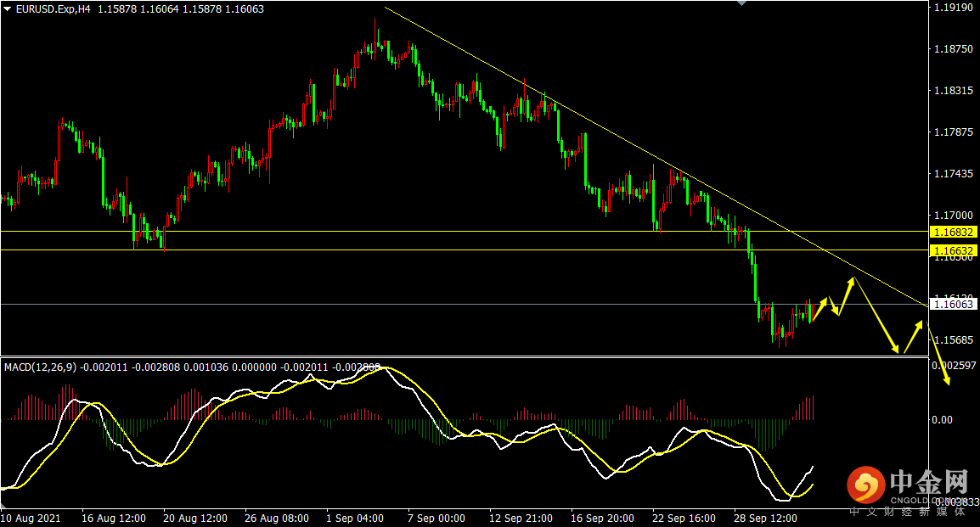The image size is (980, 527).
Task: Click the 26 Aug 08:00 time label
Action: click(x=277, y=519)
